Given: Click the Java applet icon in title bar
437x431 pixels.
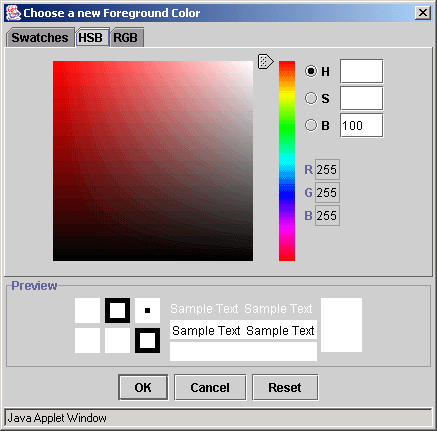Looking at the screenshot, I should 13,13.
